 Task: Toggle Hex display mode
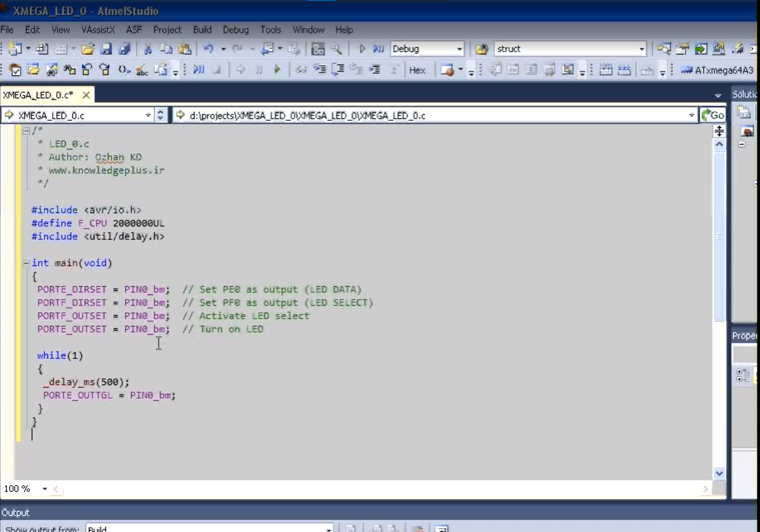tap(417, 70)
